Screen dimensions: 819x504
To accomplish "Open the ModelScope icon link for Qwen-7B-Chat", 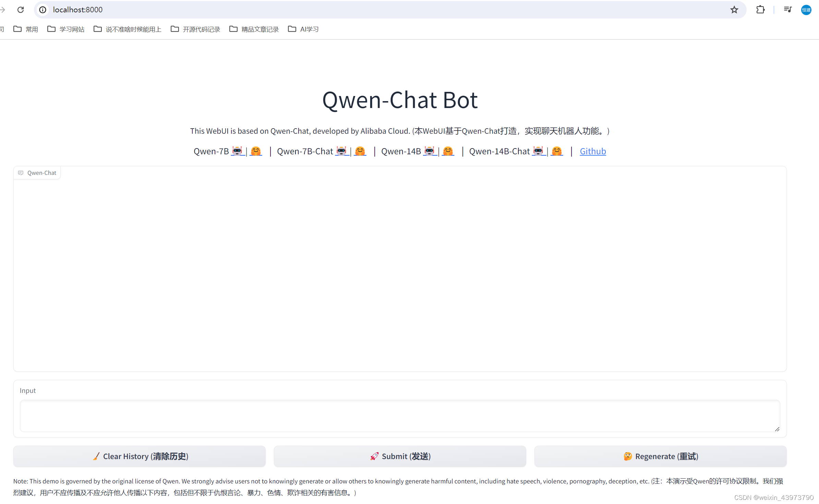I will (341, 151).
